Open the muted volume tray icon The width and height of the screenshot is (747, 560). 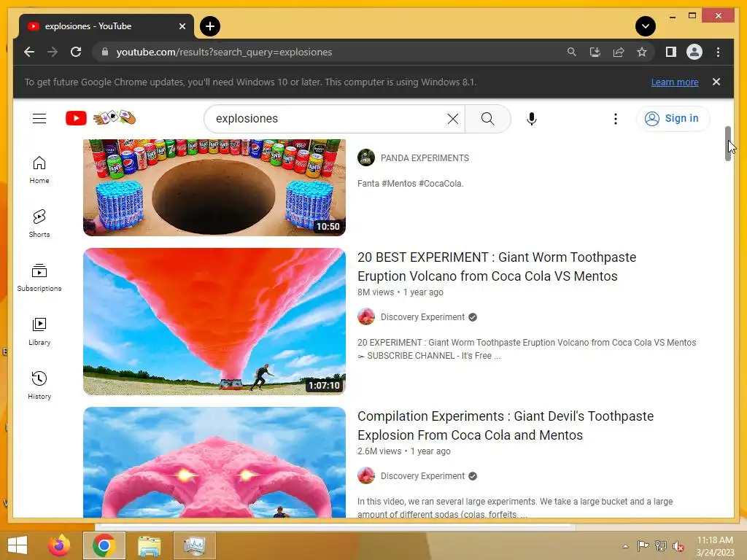click(678, 546)
